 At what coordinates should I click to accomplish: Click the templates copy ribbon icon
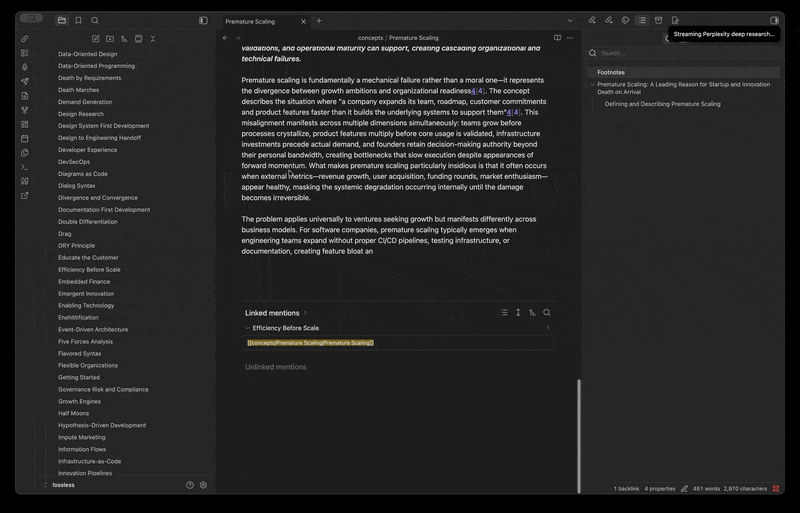point(24,153)
